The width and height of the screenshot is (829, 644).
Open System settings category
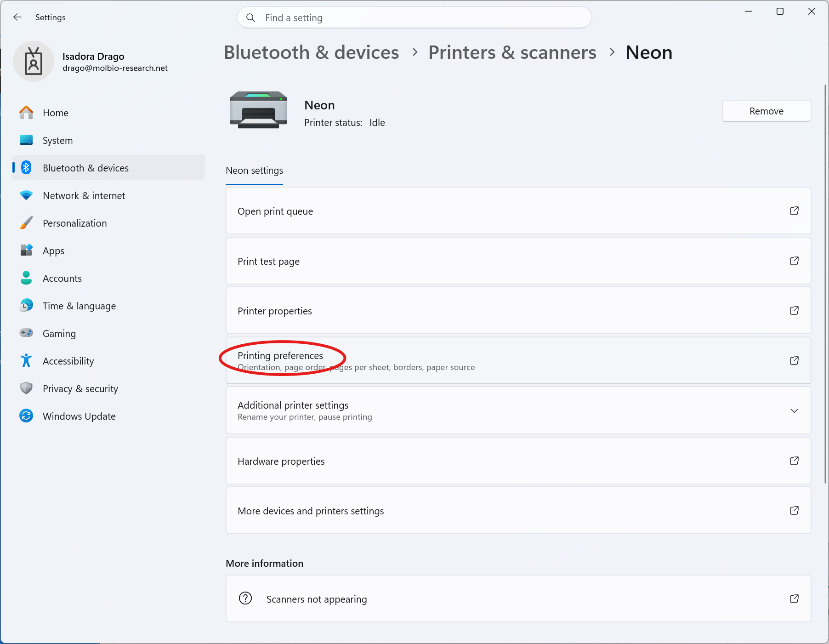tap(108, 140)
